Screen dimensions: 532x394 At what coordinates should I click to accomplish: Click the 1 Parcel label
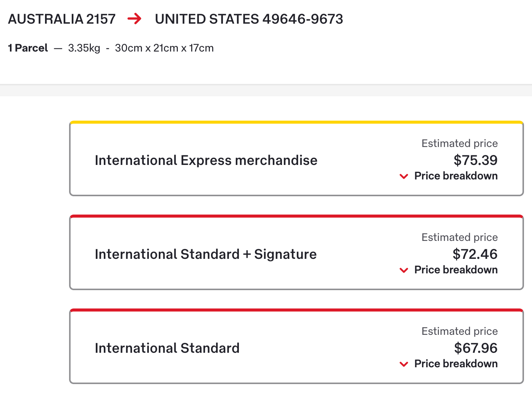(28, 48)
